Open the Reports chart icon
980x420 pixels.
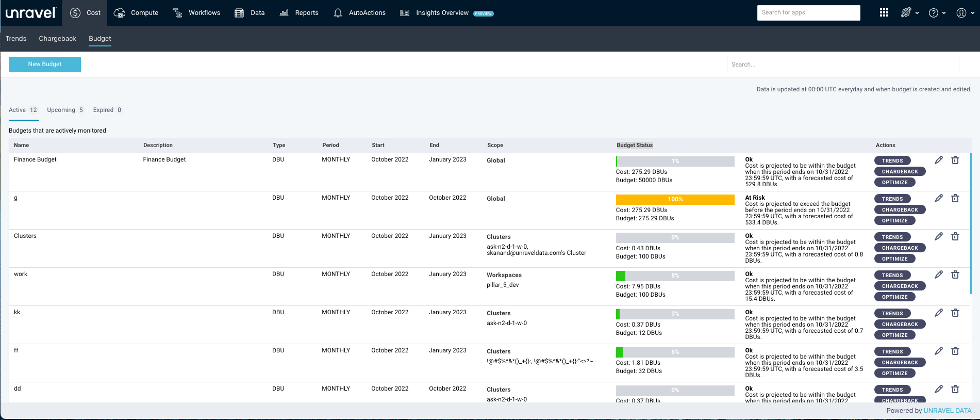tap(284, 13)
